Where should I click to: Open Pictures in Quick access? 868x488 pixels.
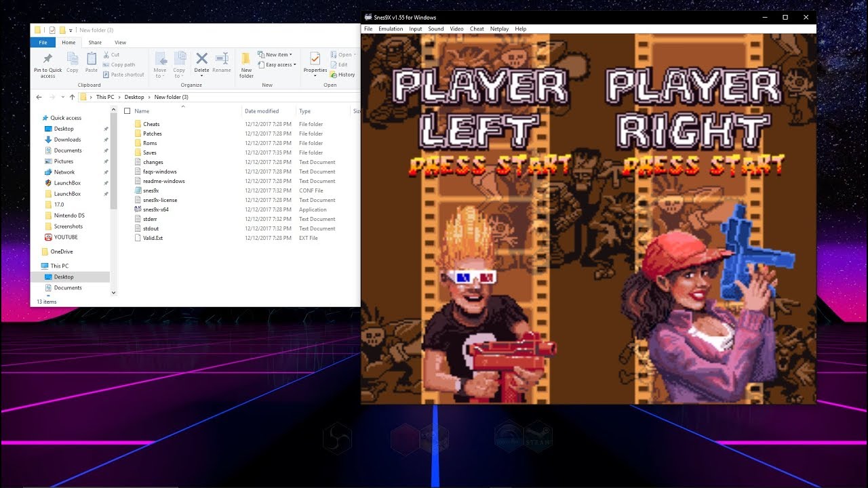click(59, 161)
